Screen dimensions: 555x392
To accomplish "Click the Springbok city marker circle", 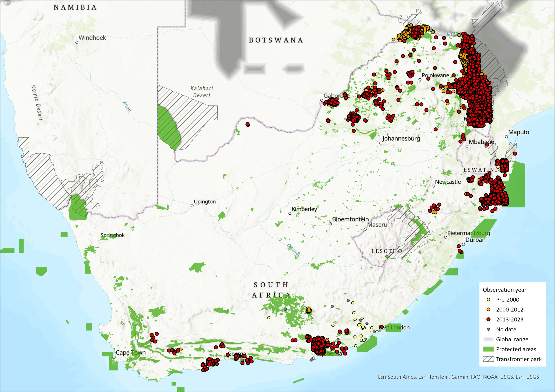I will pos(99,239).
